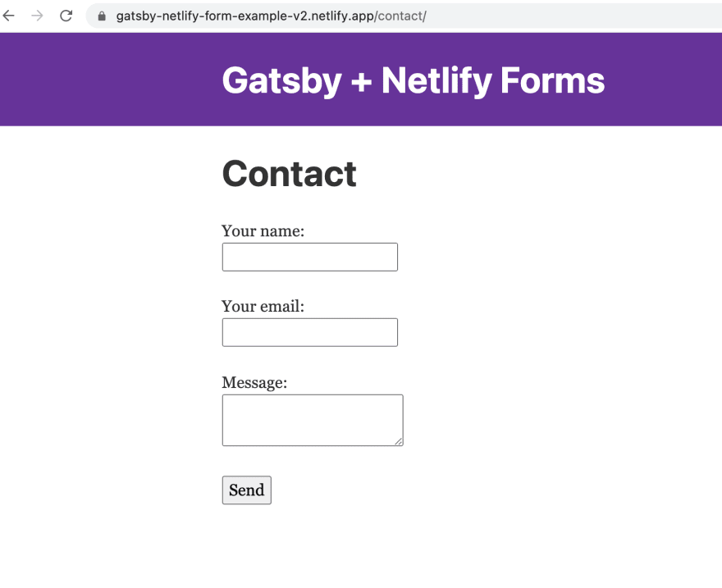Click the netlify.app domain text in address bar
722x588 pixels.
(x=343, y=16)
